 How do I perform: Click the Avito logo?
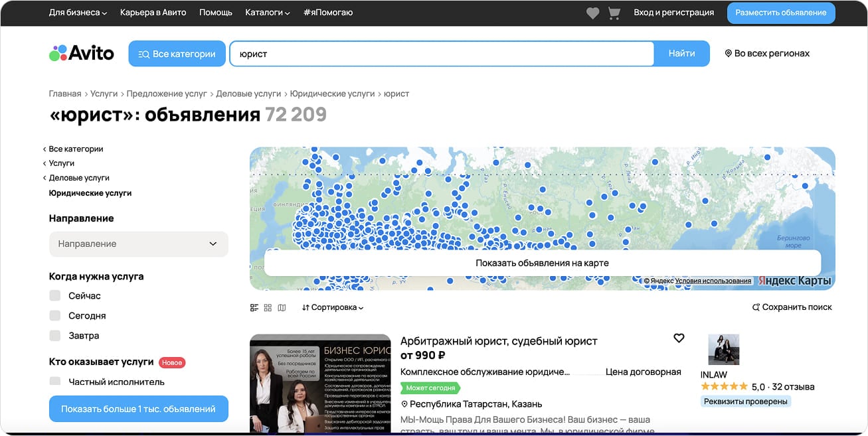pos(82,54)
